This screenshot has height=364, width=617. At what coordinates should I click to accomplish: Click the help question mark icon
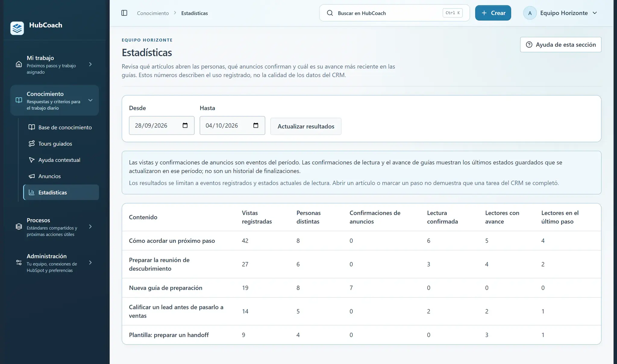point(529,45)
